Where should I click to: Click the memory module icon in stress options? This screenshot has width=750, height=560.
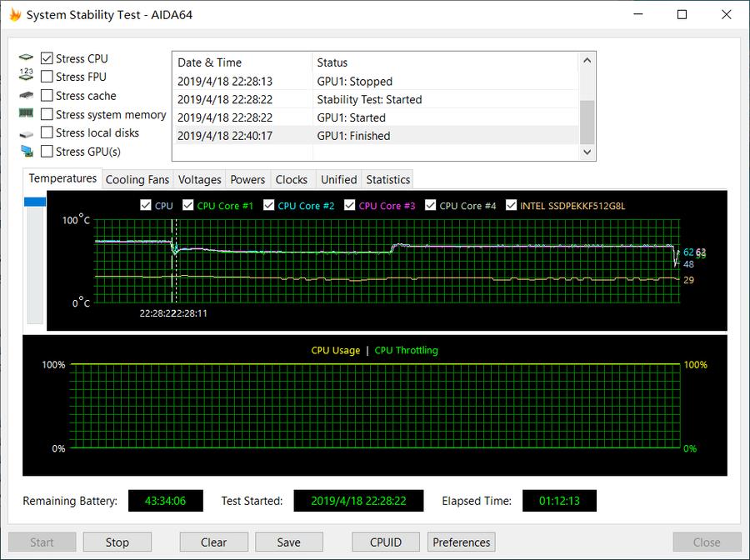26,114
